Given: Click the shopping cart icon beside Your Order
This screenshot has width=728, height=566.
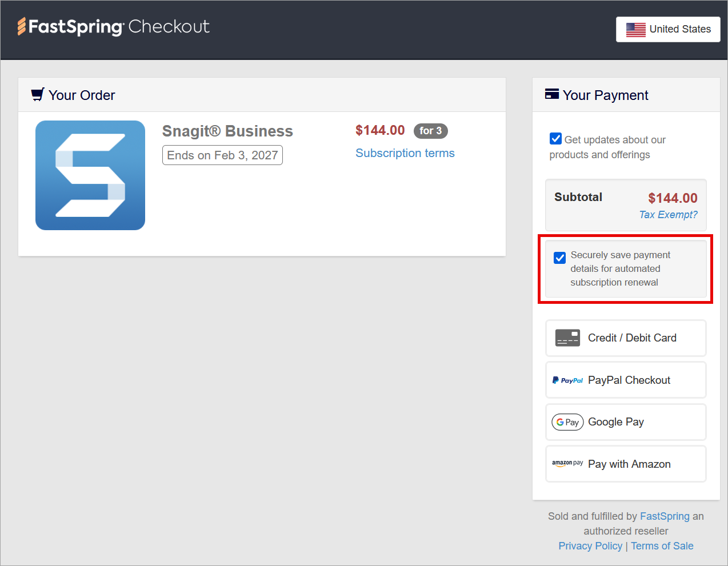Looking at the screenshot, I should click(x=38, y=95).
